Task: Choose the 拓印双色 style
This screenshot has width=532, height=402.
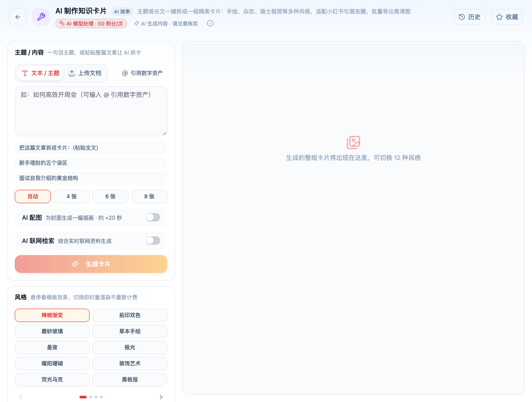Action: 129,315
